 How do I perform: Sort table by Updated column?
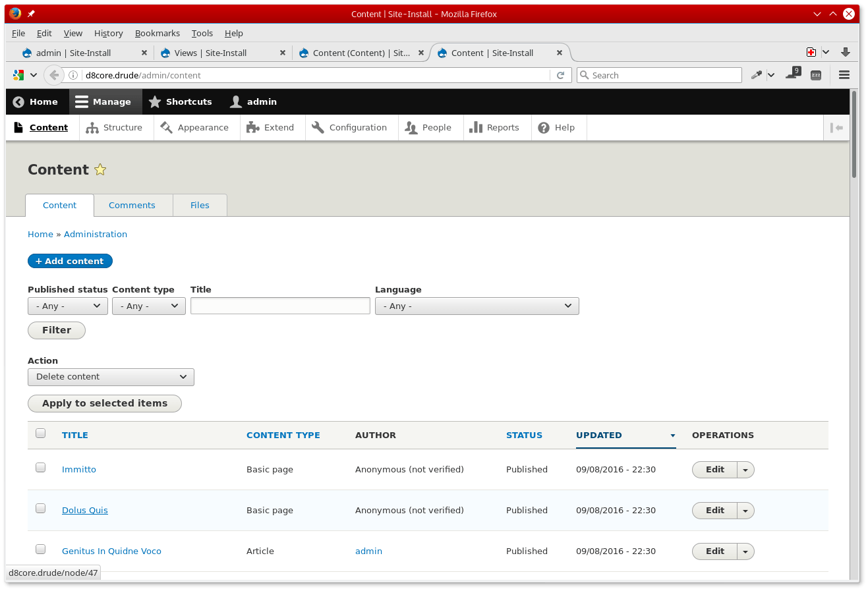(x=599, y=436)
